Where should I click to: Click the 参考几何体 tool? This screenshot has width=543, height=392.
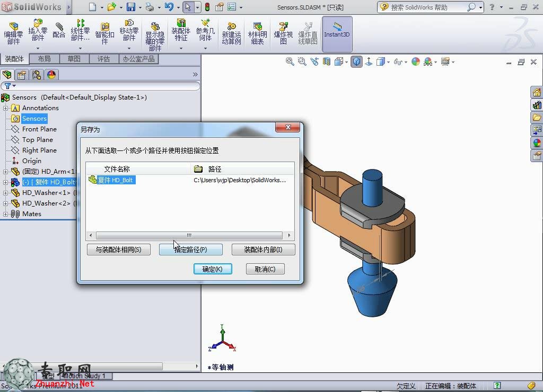pyautogui.click(x=205, y=30)
